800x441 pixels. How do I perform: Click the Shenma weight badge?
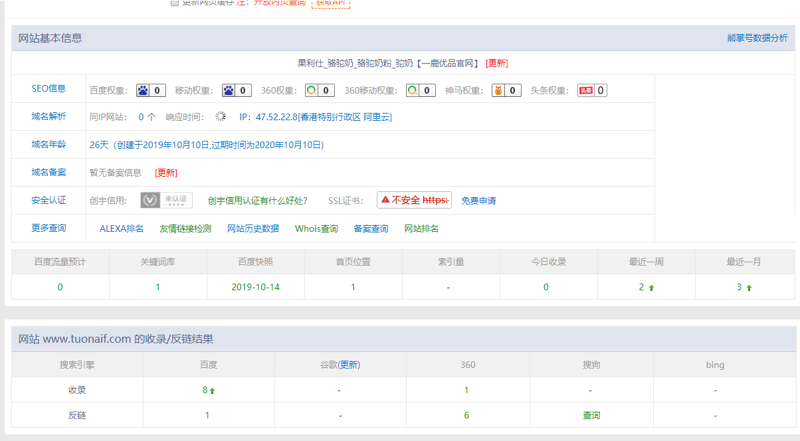tap(506, 90)
